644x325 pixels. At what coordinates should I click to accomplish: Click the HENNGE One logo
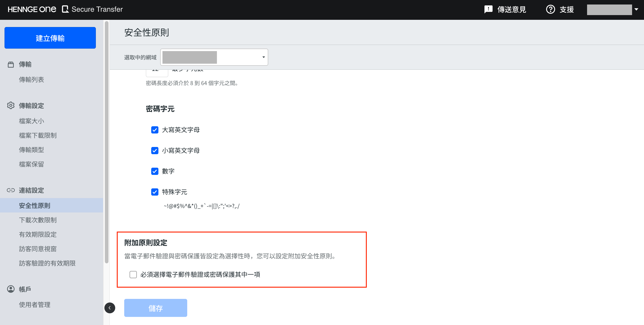[32, 9]
